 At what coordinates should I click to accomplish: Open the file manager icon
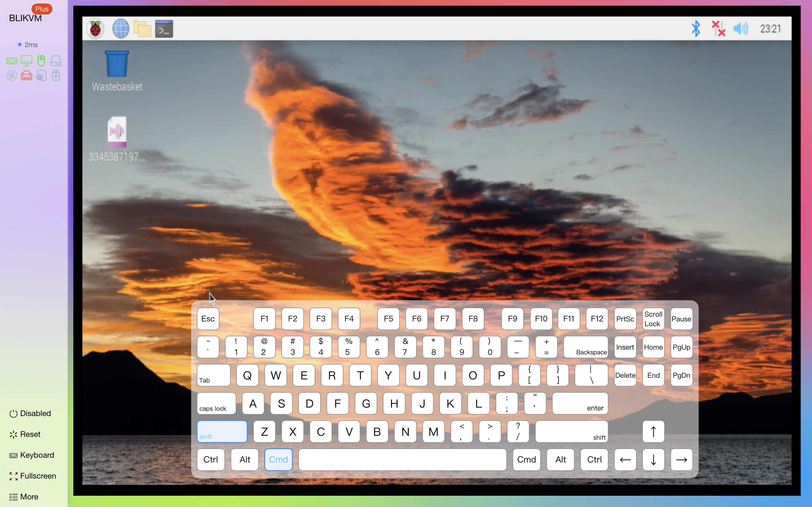[142, 29]
